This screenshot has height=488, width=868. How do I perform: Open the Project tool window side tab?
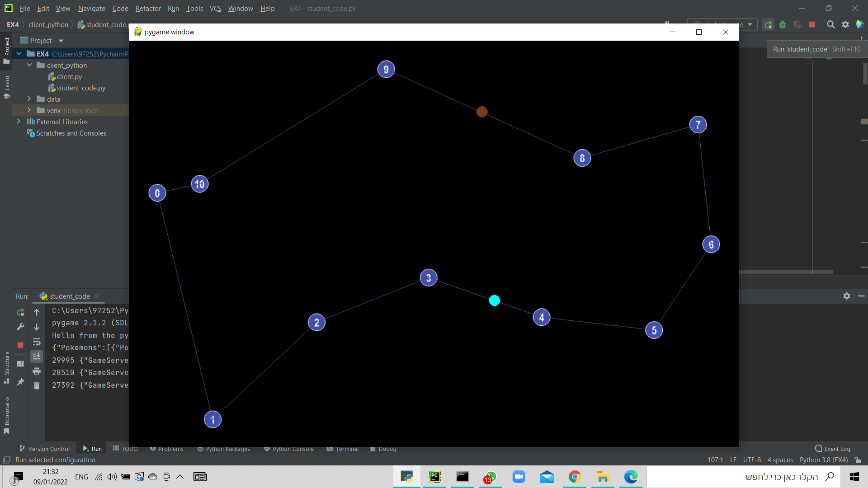[6, 50]
